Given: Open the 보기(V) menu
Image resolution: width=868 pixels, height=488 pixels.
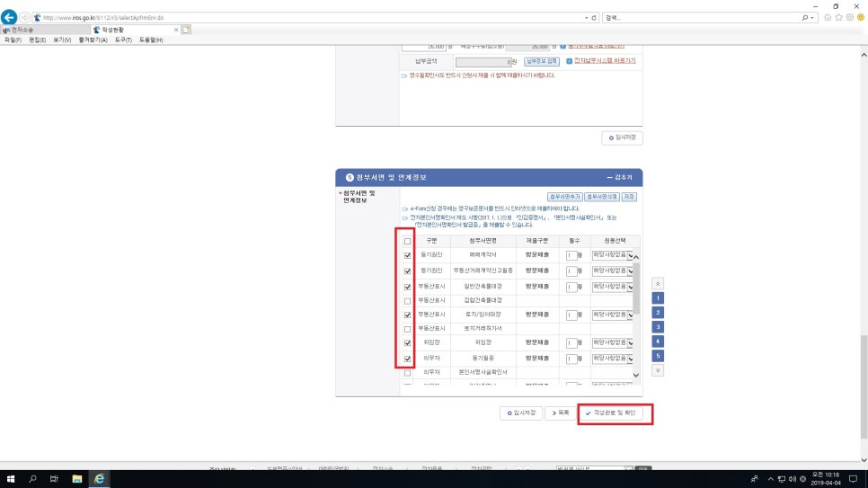Looking at the screenshot, I should (62, 40).
